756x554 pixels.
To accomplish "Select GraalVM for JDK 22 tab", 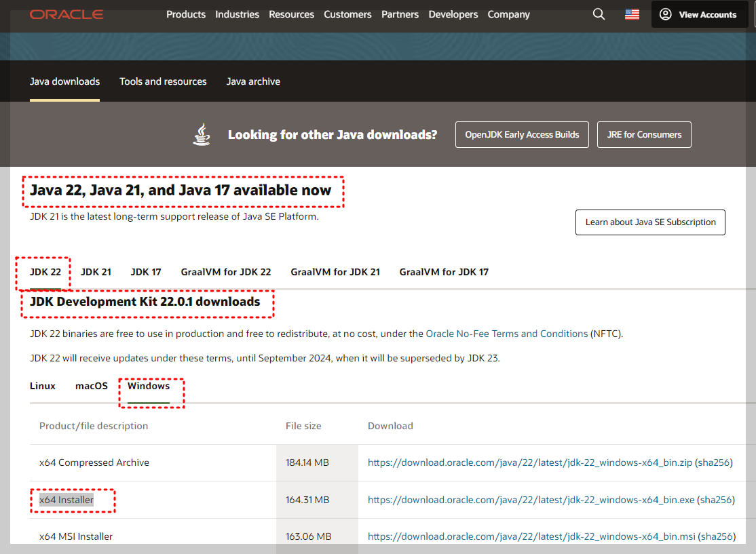I will 225,272.
